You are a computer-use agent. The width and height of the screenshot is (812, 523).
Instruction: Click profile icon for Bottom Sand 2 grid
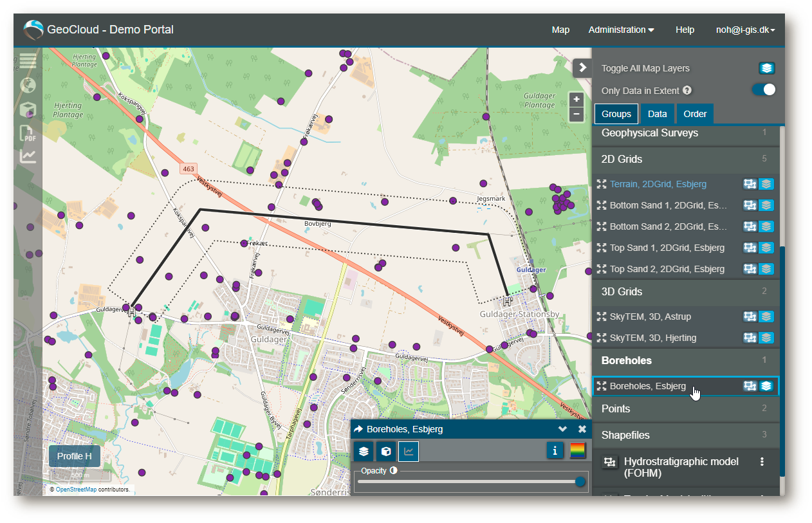coord(750,226)
